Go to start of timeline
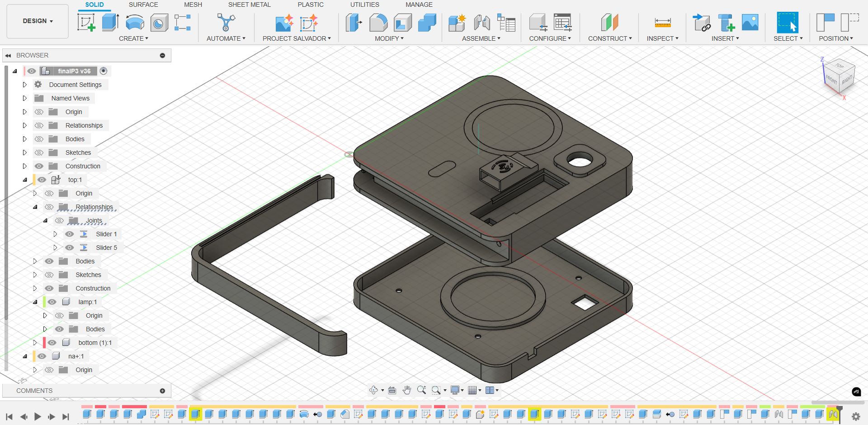The width and height of the screenshot is (868, 425). pyautogui.click(x=9, y=416)
